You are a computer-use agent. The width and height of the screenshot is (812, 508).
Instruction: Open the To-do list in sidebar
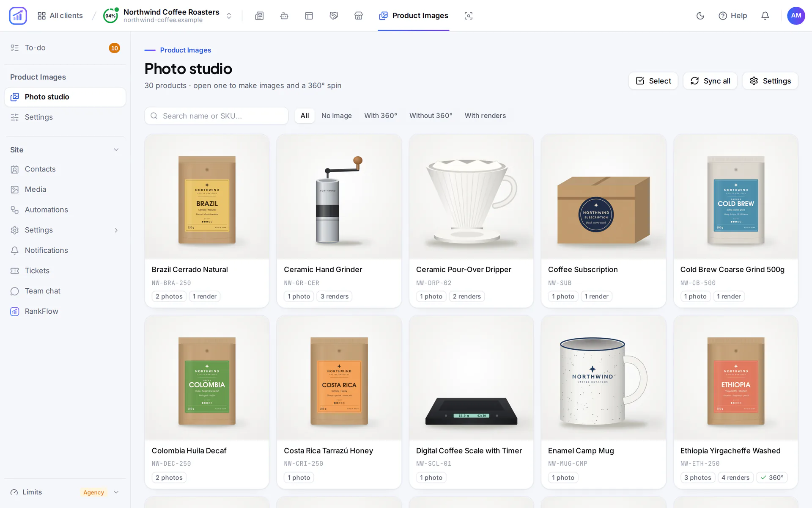[x=65, y=48]
